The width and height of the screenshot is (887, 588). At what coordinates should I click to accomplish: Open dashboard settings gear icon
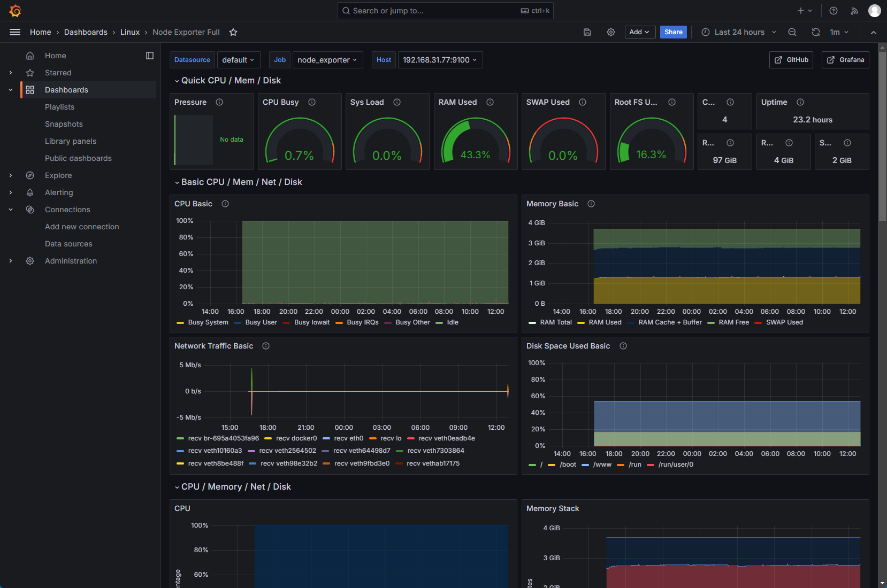pos(611,32)
